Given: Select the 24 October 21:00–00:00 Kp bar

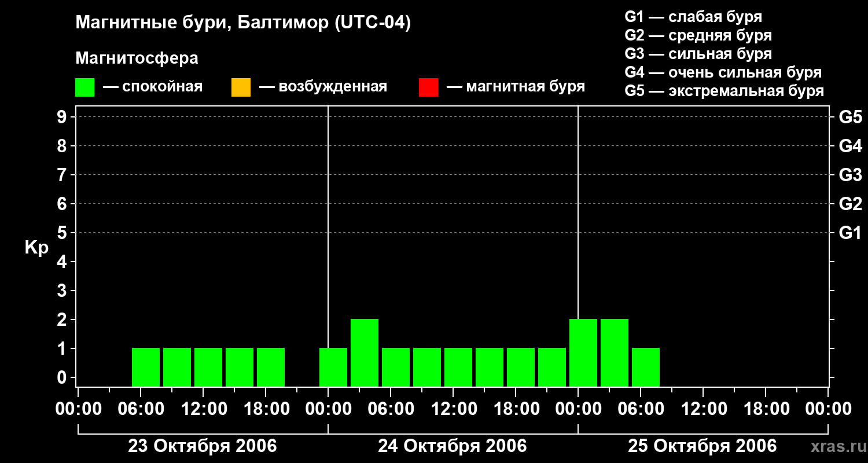Looking at the screenshot, I should click(552, 367).
